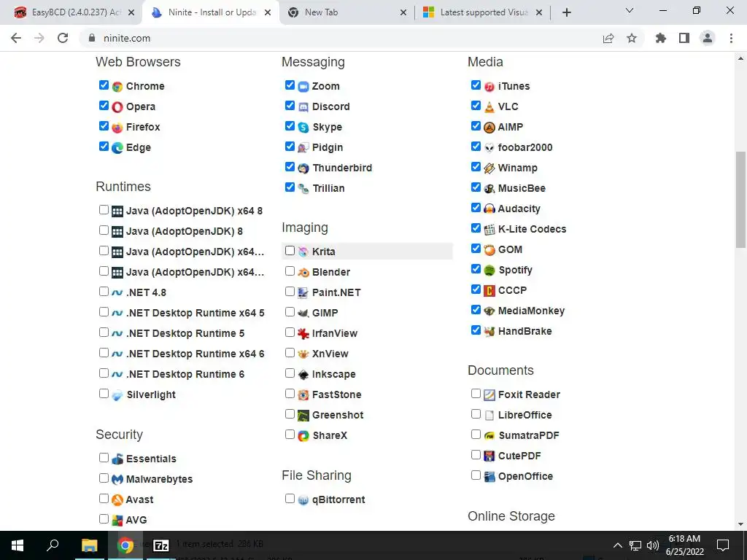The height and width of the screenshot is (560, 747).
Task: Click the Avast icon
Action: click(117, 500)
